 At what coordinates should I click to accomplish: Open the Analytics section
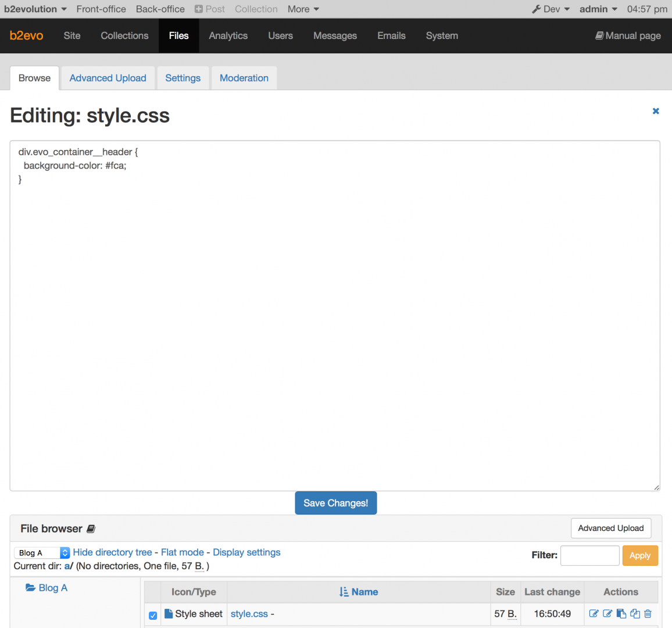(x=228, y=35)
